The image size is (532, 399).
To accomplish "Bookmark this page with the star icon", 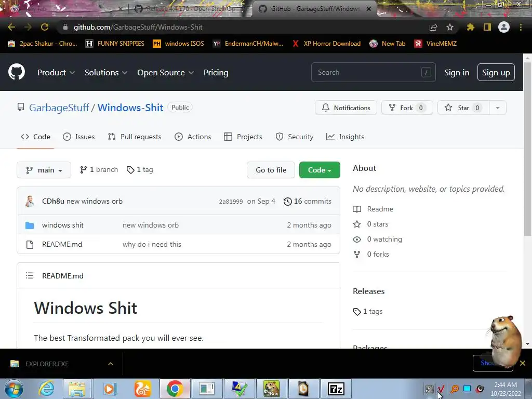I will [450, 27].
